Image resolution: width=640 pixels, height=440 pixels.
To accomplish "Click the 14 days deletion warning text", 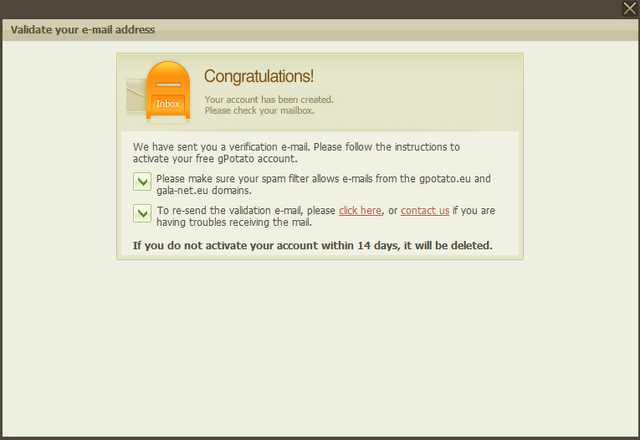I will click(313, 246).
